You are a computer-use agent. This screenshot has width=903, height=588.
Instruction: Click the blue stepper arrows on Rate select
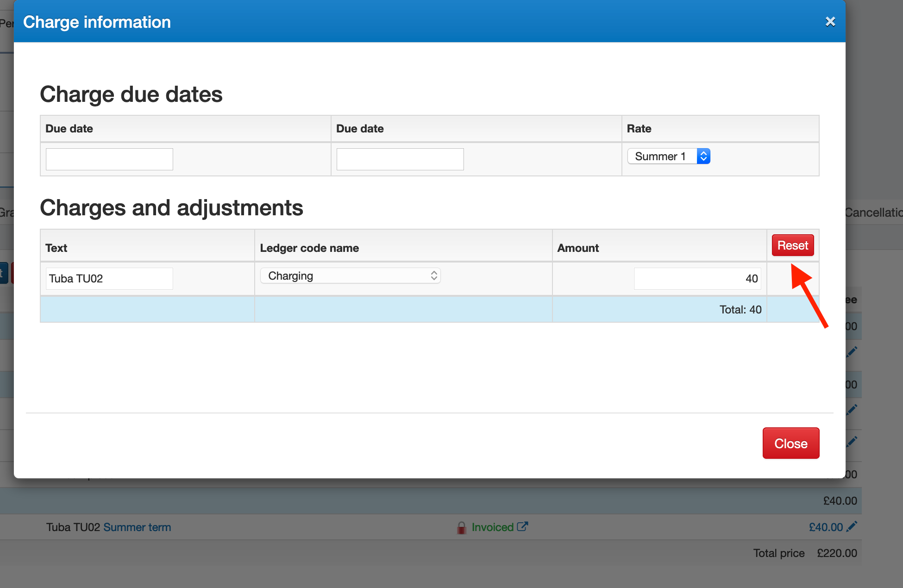(x=703, y=156)
